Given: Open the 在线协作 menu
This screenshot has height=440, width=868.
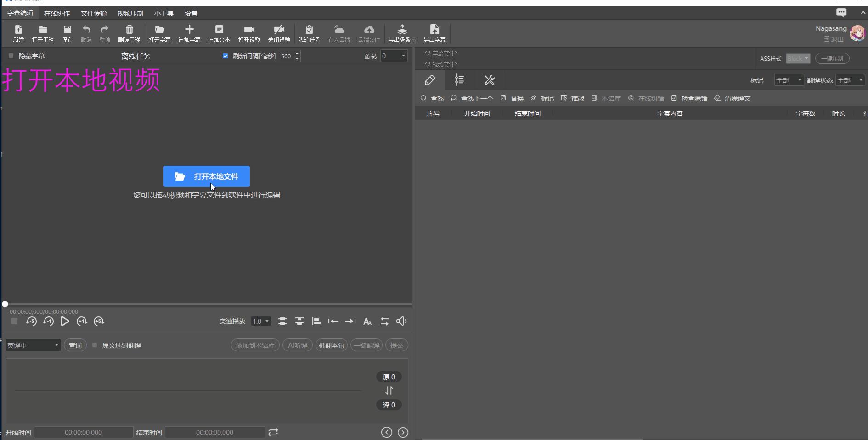Looking at the screenshot, I should point(56,13).
